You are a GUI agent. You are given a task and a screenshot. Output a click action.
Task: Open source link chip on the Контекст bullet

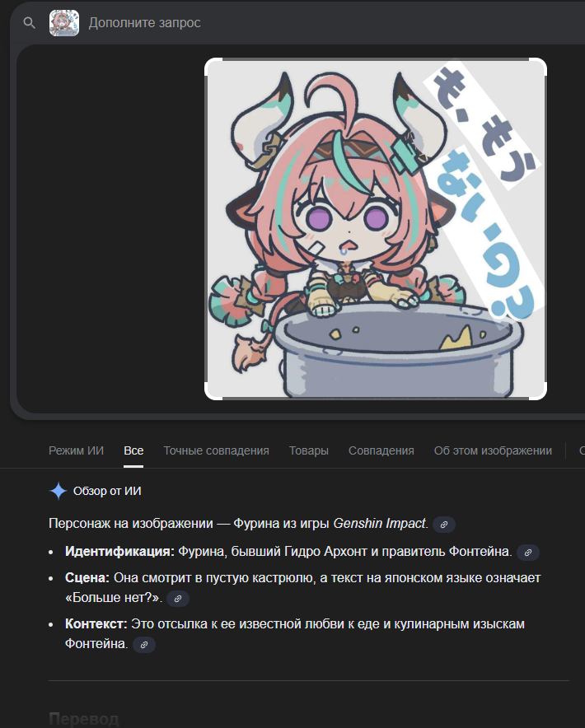click(x=144, y=645)
